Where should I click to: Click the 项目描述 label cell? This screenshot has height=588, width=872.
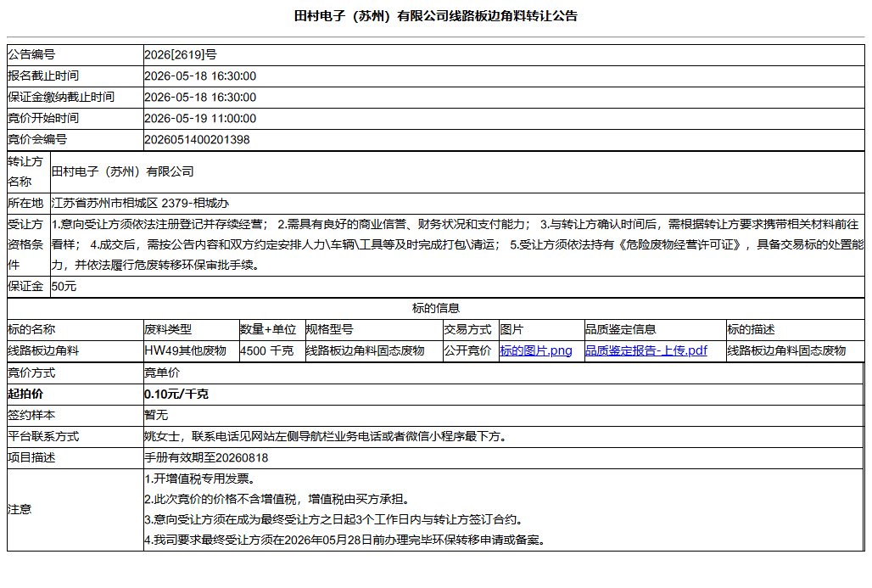pyautogui.click(x=75, y=458)
